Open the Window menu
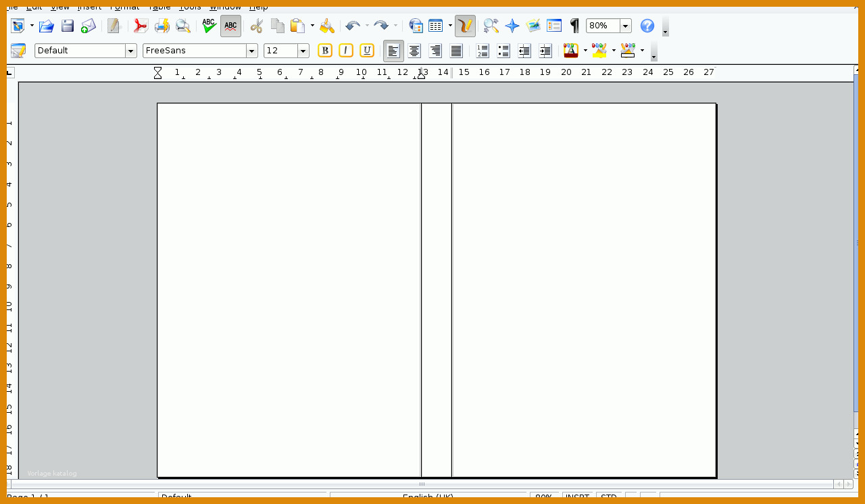 click(225, 7)
